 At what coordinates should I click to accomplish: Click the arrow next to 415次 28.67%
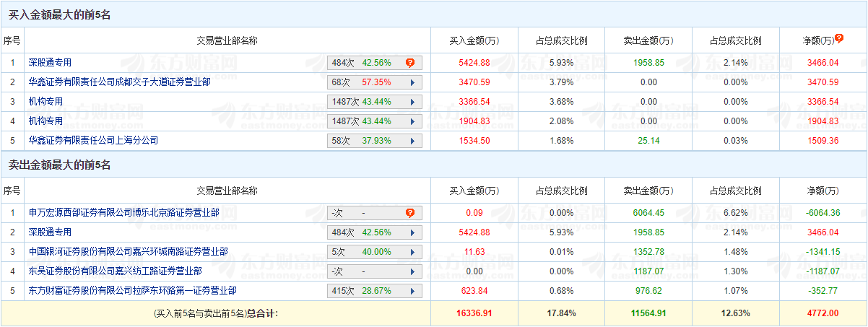click(412, 291)
